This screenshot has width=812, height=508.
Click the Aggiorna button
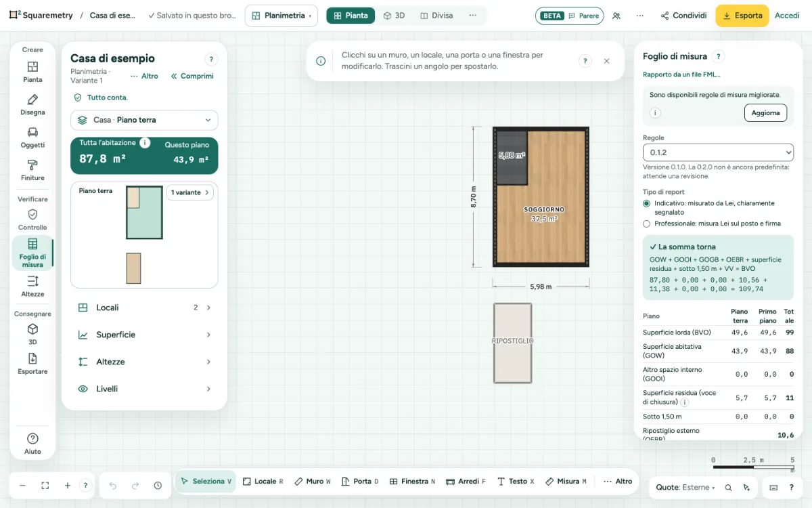pos(765,113)
